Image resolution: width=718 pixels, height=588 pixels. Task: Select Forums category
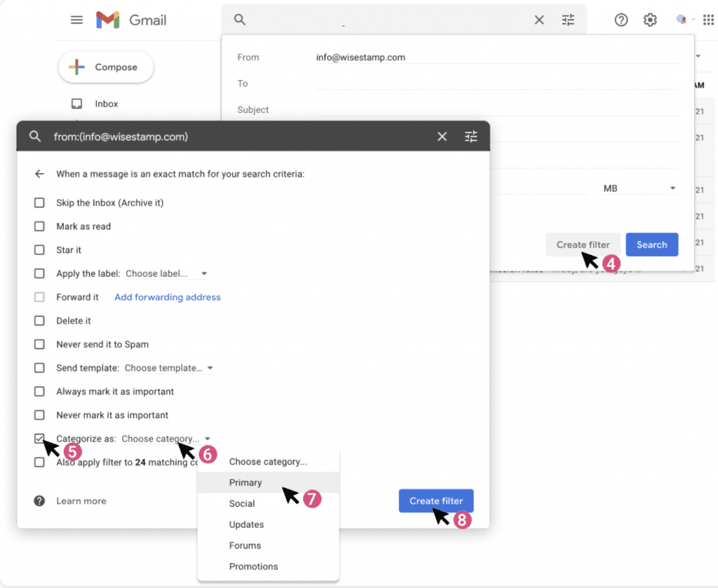269,545
